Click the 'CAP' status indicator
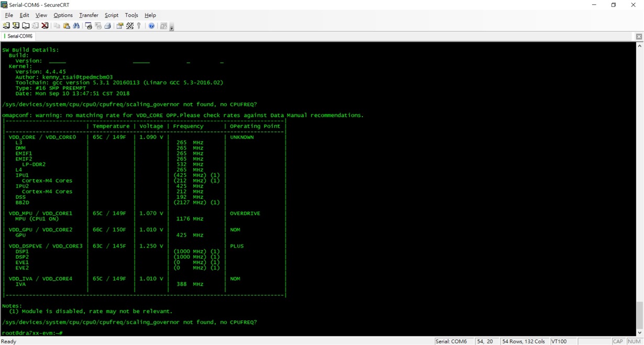Screen dimensions: 644x345 coord(618,341)
